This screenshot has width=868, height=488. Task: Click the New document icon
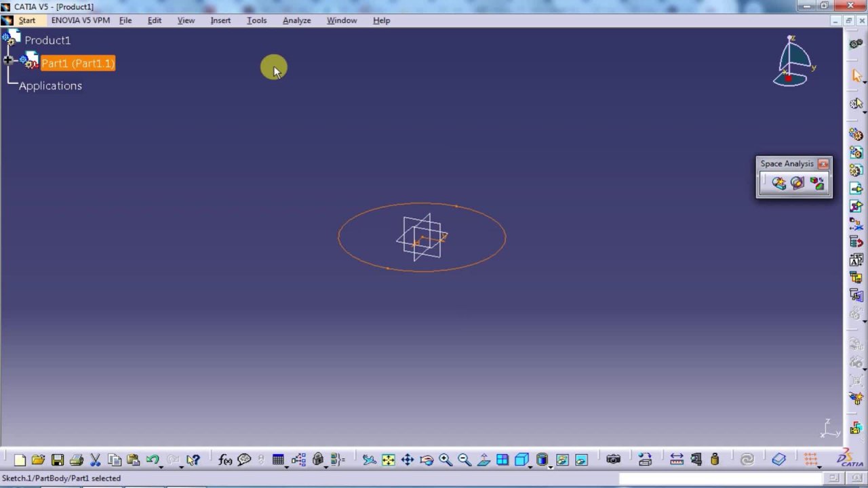pos(20,460)
